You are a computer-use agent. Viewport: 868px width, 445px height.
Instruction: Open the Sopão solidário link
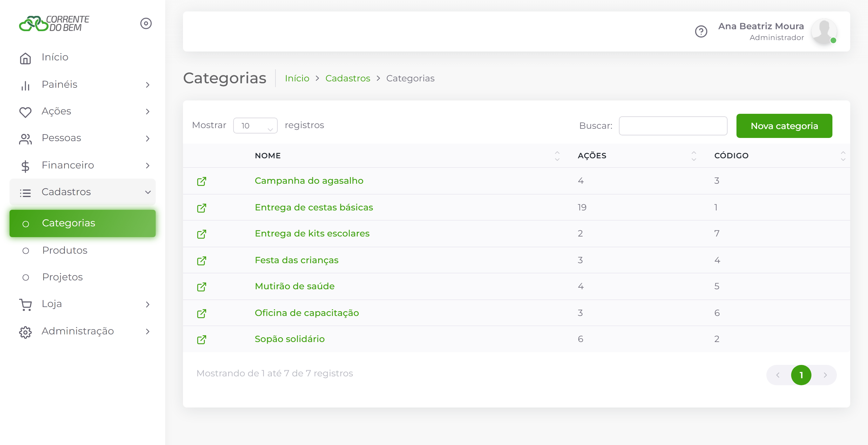tap(289, 339)
